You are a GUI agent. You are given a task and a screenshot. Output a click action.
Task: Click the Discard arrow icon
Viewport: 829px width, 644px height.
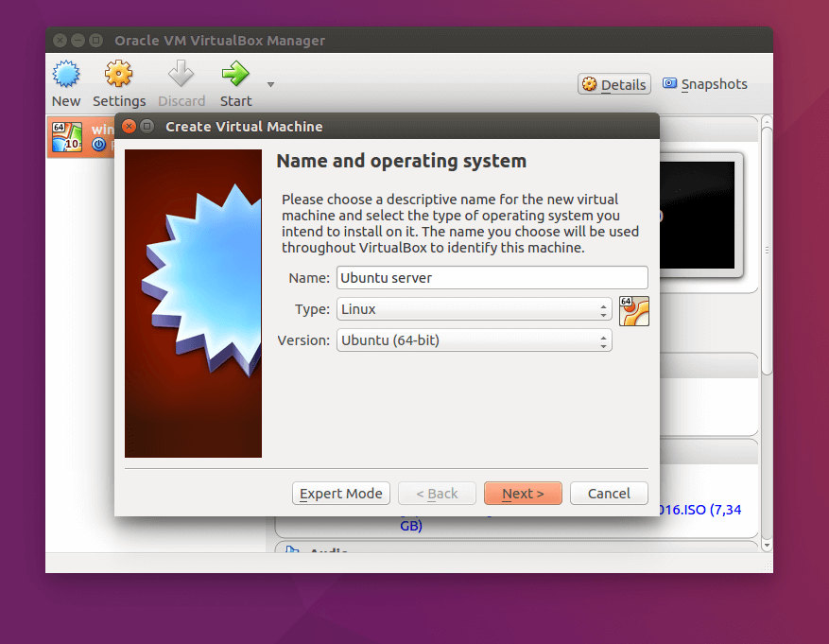click(x=181, y=74)
